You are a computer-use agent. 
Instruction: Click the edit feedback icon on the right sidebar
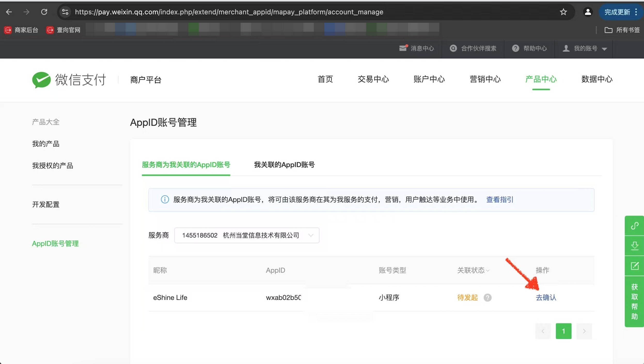tap(634, 266)
